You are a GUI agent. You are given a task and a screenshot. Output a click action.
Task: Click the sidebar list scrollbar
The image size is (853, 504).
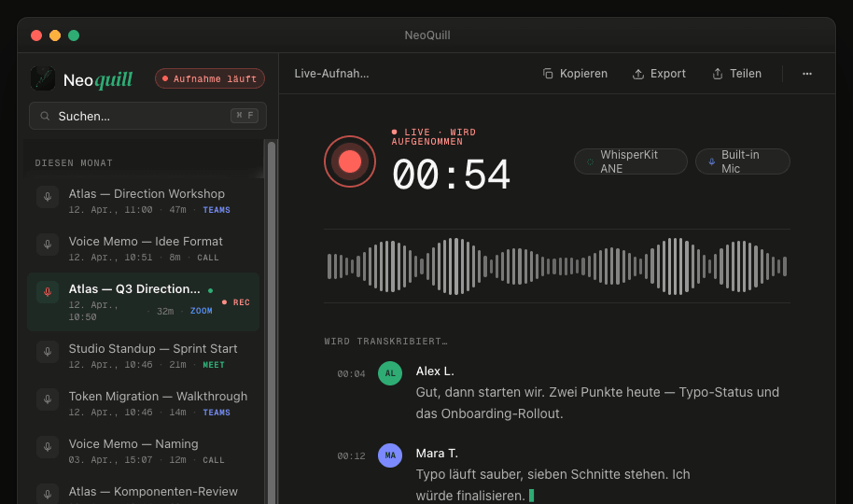(272, 321)
